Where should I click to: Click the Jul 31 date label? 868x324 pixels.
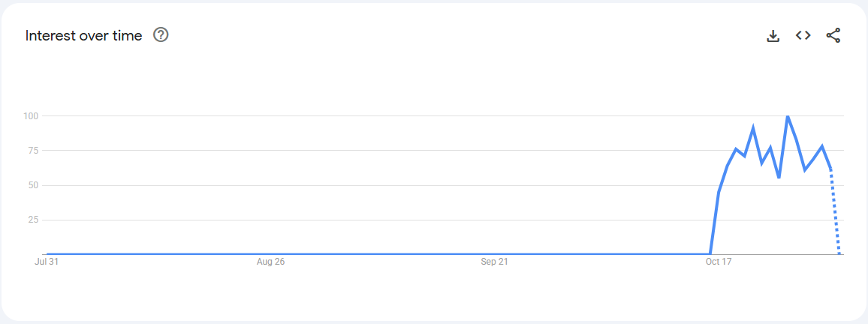(x=47, y=262)
